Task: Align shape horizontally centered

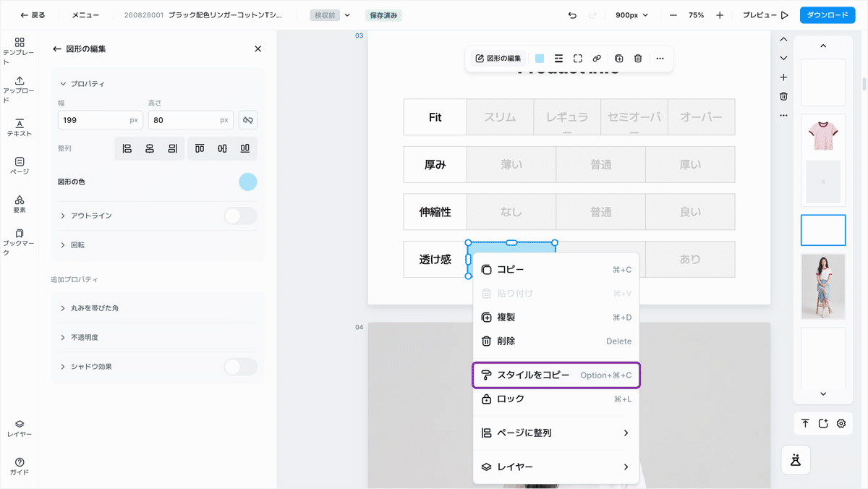Action: click(x=150, y=148)
